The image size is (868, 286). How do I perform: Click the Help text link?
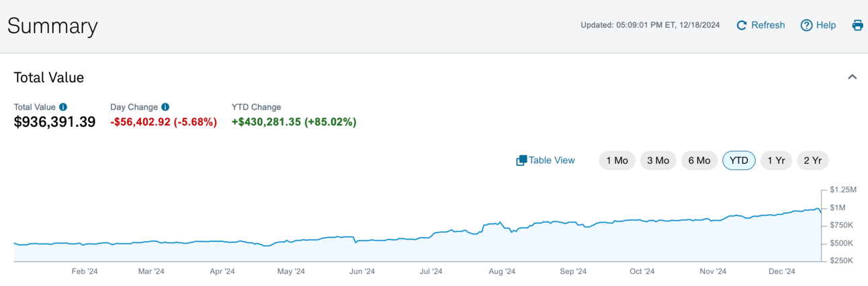click(826, 26)
